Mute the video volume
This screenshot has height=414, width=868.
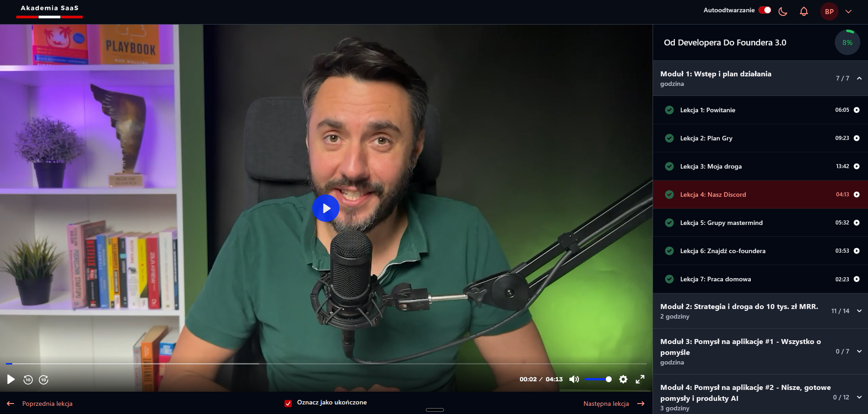coord(574,379)
